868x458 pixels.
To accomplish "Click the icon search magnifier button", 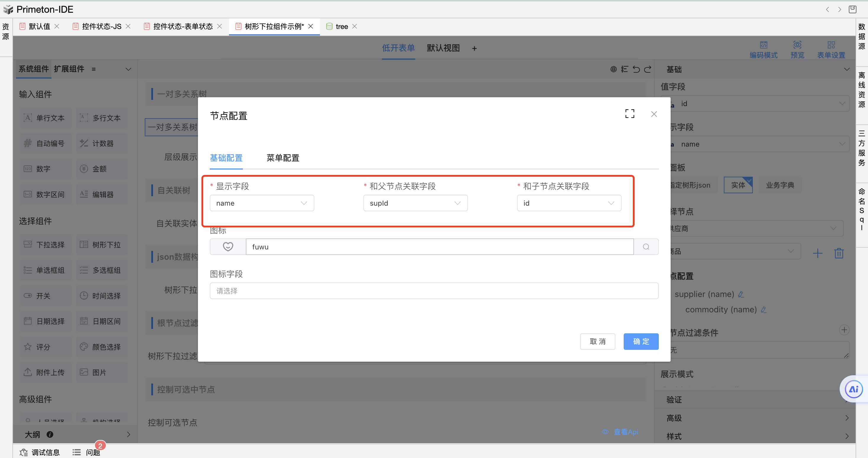I will (x=646, y=247).
